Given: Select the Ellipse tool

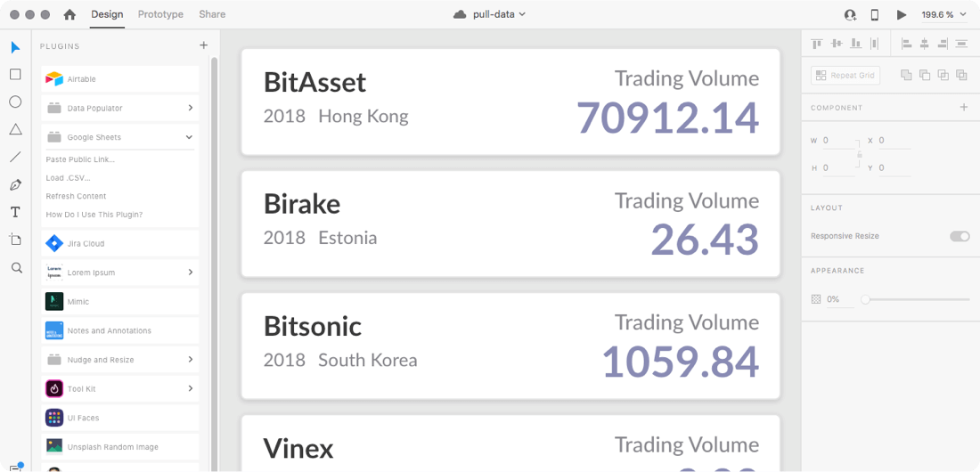Looking at the screenshot, I should coord(15,102).
